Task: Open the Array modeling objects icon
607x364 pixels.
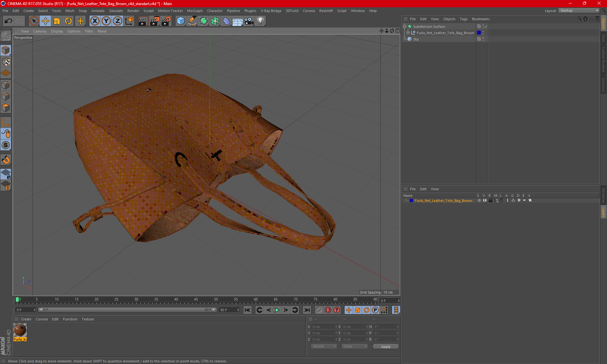Action: [x=215, y=21]
